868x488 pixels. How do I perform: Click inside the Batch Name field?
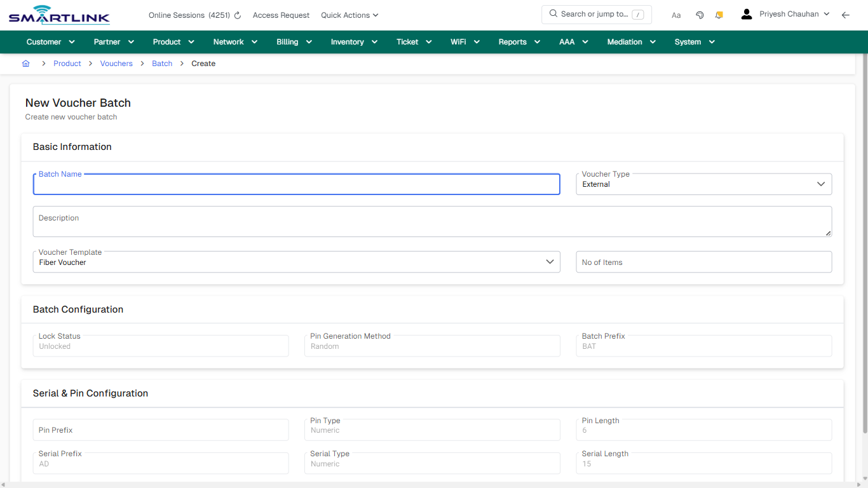tap(296, 184)
